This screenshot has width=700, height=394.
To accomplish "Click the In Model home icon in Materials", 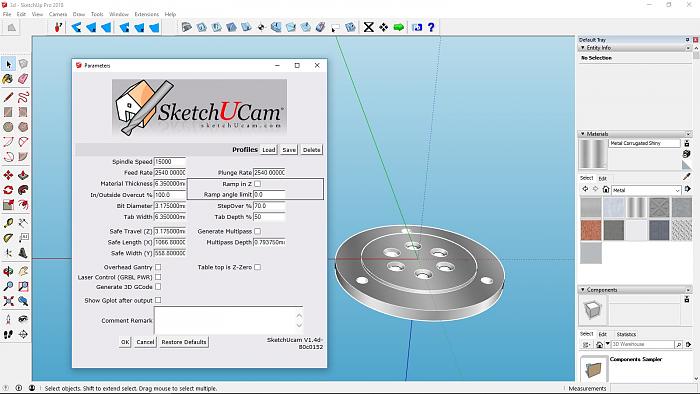I will pyautogui.click(x=605, y=190).
